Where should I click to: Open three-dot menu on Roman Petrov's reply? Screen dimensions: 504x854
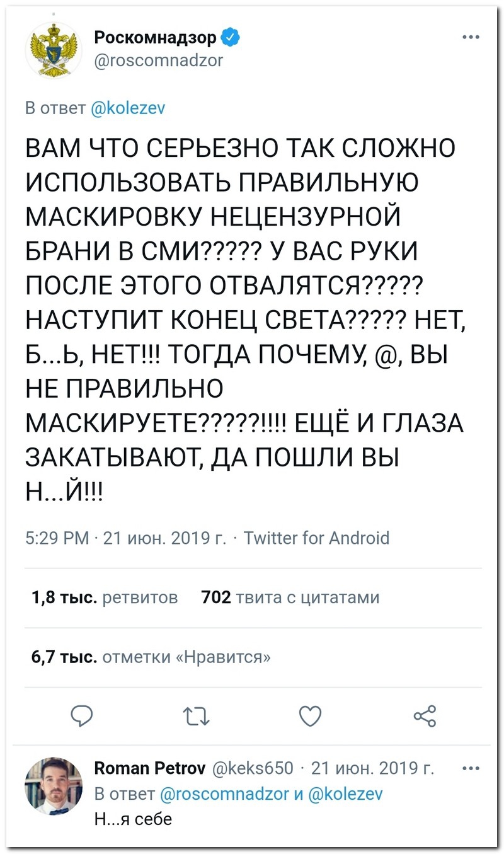(471, 769)
